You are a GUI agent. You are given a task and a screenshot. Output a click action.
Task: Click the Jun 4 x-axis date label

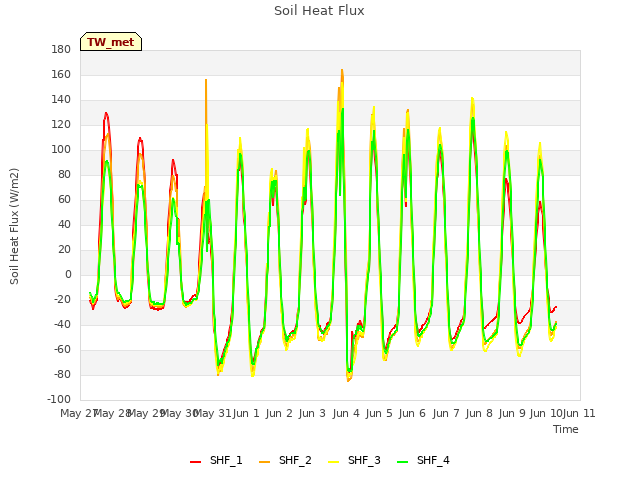346,413
